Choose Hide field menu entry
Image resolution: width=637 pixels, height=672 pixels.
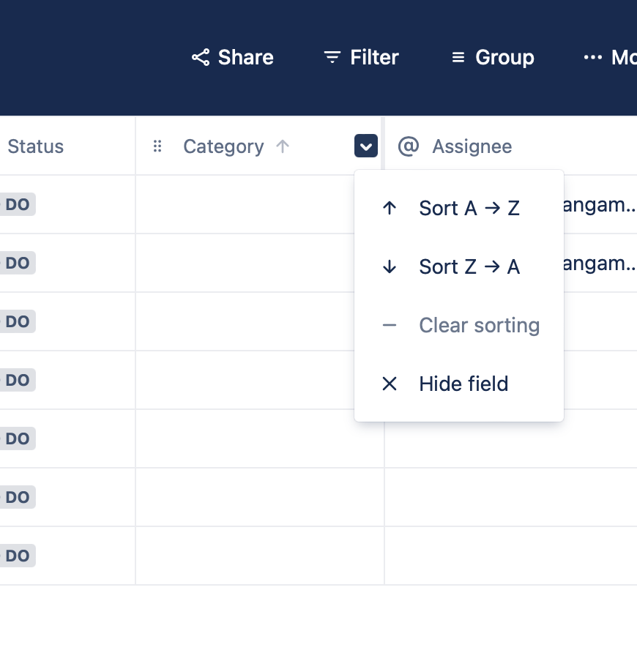(463, 384)
